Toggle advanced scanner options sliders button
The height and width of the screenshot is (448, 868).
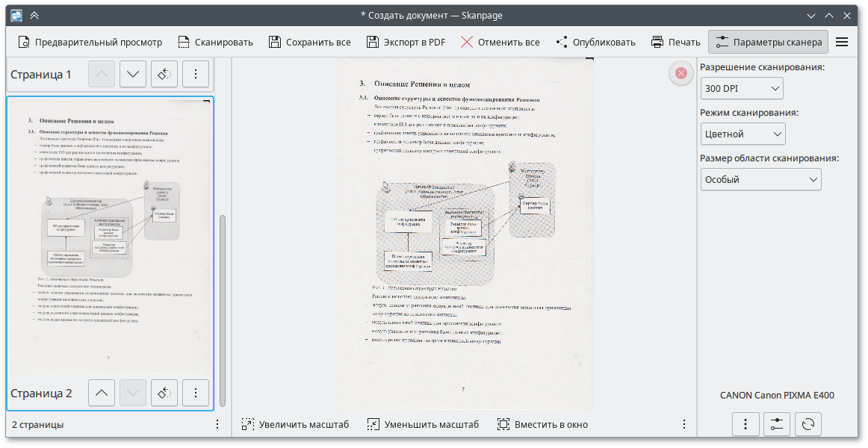click(777, 424)
